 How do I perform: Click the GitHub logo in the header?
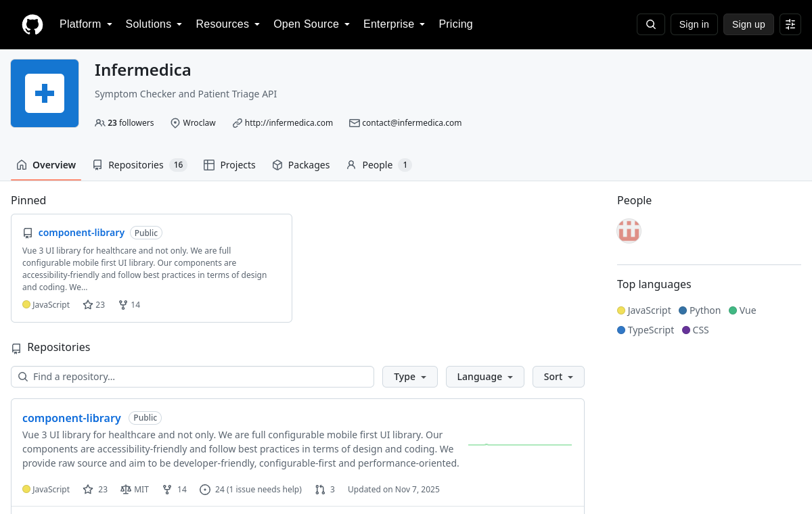(32, 24)
